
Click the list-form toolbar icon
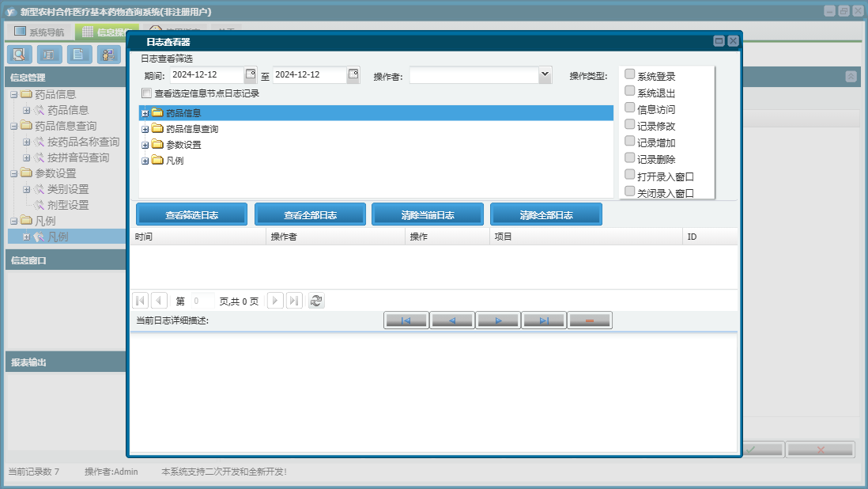[x=49, y=55]
